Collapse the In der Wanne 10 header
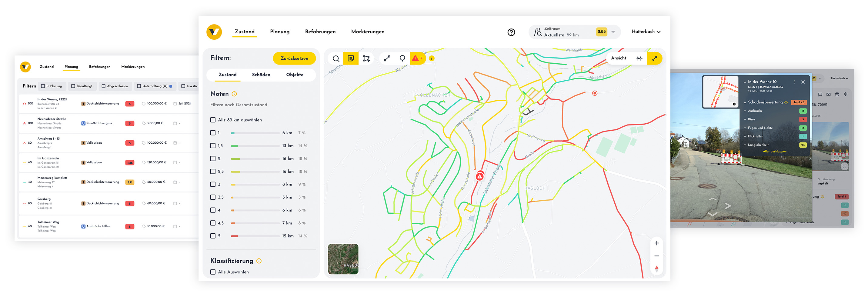The image size is (868, 297). [x=745, y=82]
